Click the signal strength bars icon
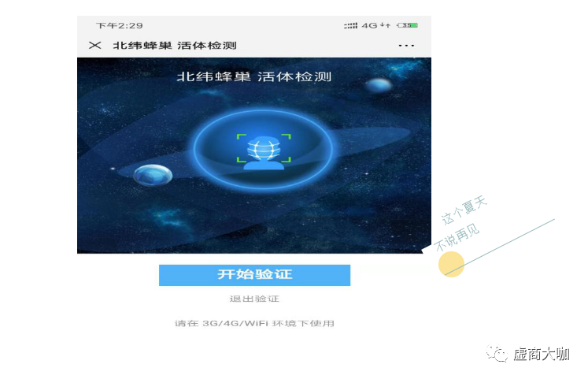This screenshot has height=379, width=588. 350,25
